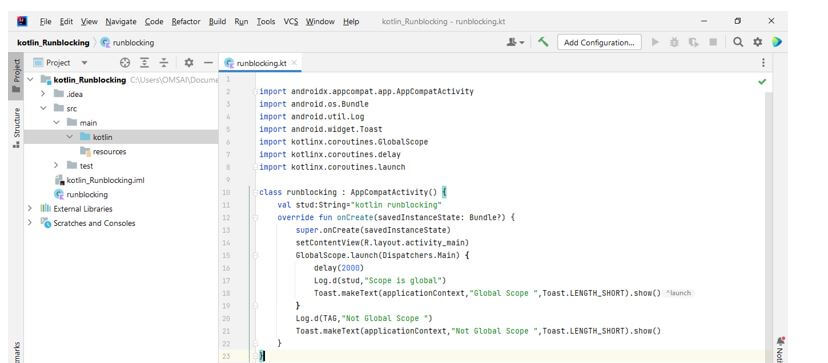Click the Stop square icon
828x363 pixels.
(x=713, y=42)
